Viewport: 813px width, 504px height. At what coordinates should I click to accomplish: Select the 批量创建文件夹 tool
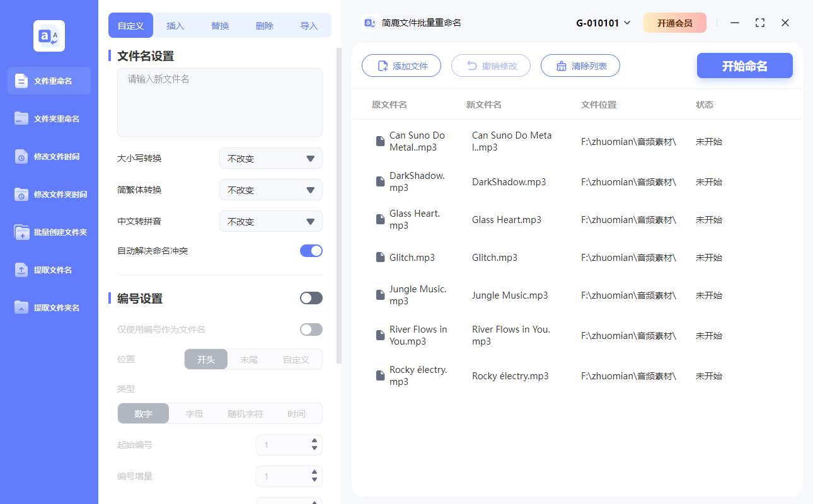tap(49, 232)
